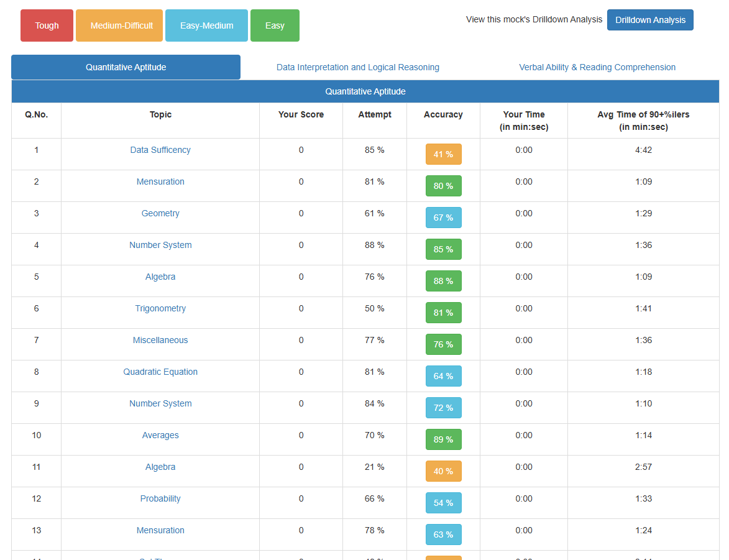Click the Probability topic link
Screen dimensions: 729x560
point(160,498)
